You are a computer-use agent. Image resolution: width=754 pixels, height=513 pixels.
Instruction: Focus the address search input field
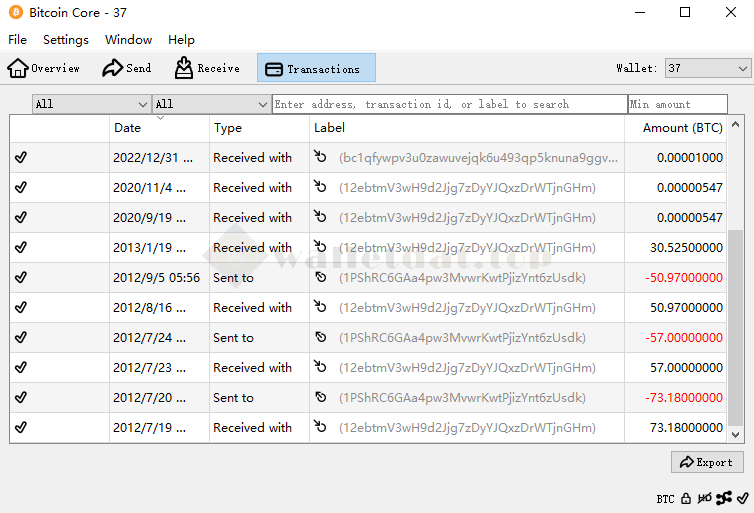[x=449, y=104]
